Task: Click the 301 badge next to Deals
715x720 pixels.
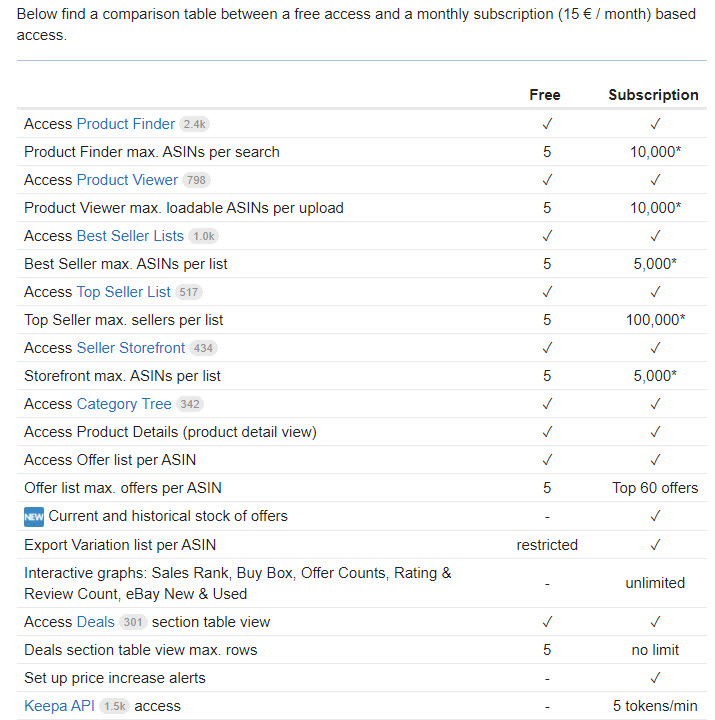Action: (x=133, y=623)
